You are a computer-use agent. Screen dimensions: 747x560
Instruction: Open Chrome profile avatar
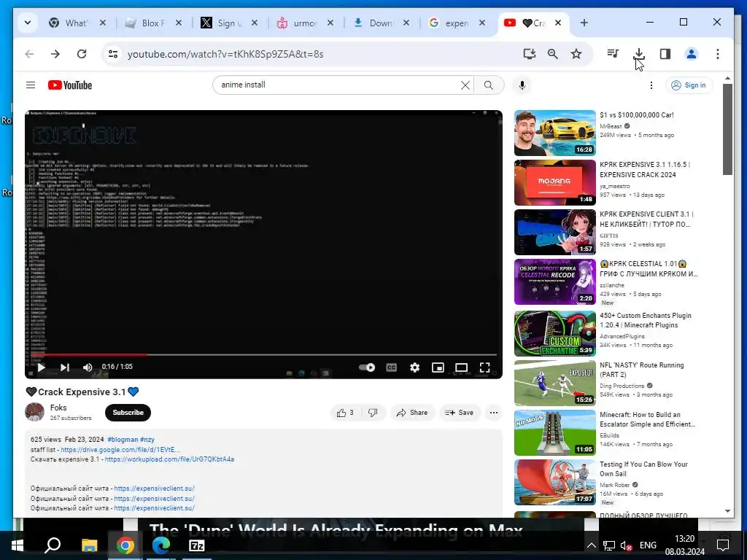click(692, 54)
